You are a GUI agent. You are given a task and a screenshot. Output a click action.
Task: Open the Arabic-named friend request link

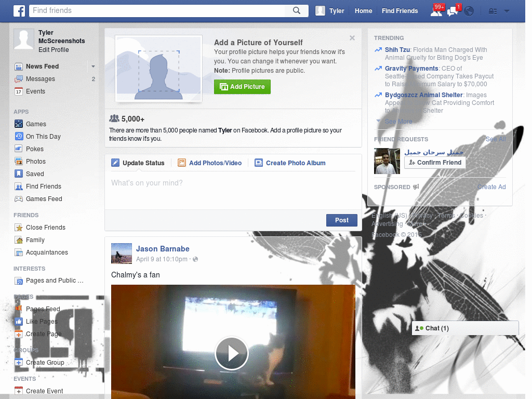(434, 152)
